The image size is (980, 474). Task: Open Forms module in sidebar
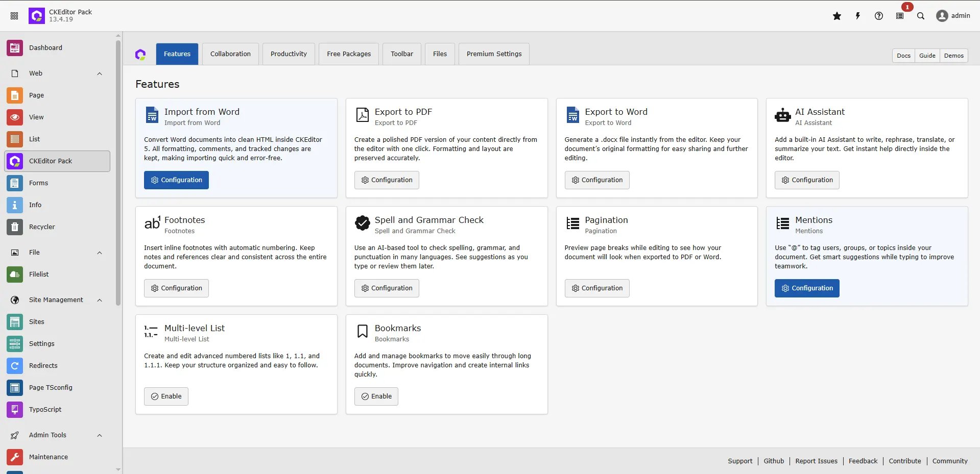(57, 183)
